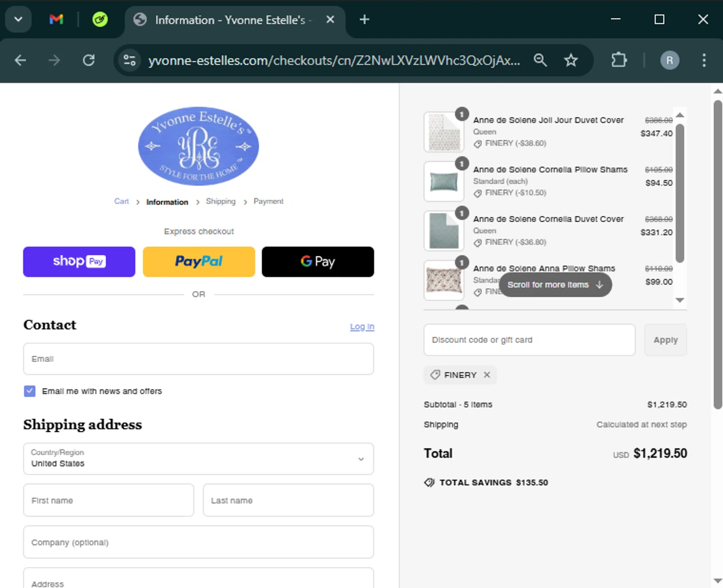This screenshot has width=723, height=588.
Task: Click Calculated at next step text
Action: [x=642, y=425]
